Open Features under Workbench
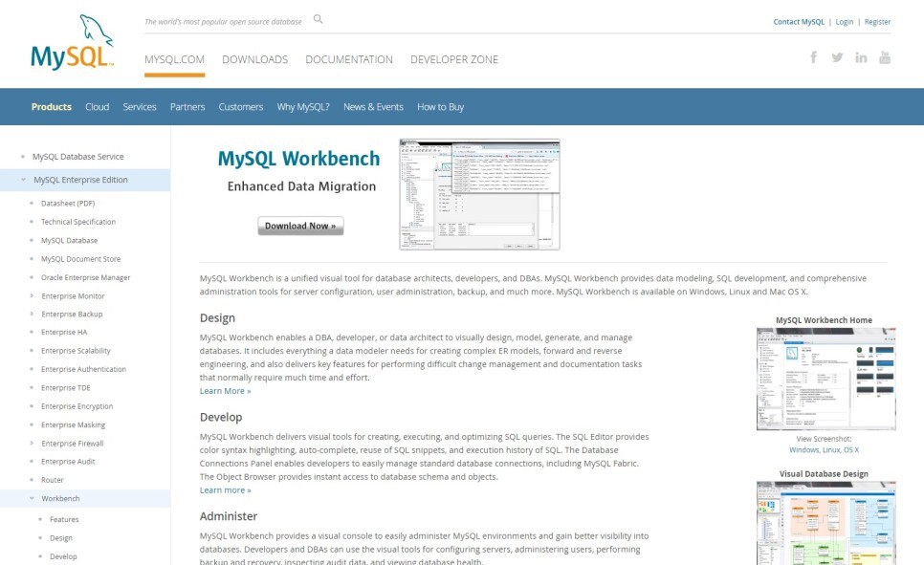Viewport: 924px width, 565px height. pyautogui.click(x=64, y=519)
